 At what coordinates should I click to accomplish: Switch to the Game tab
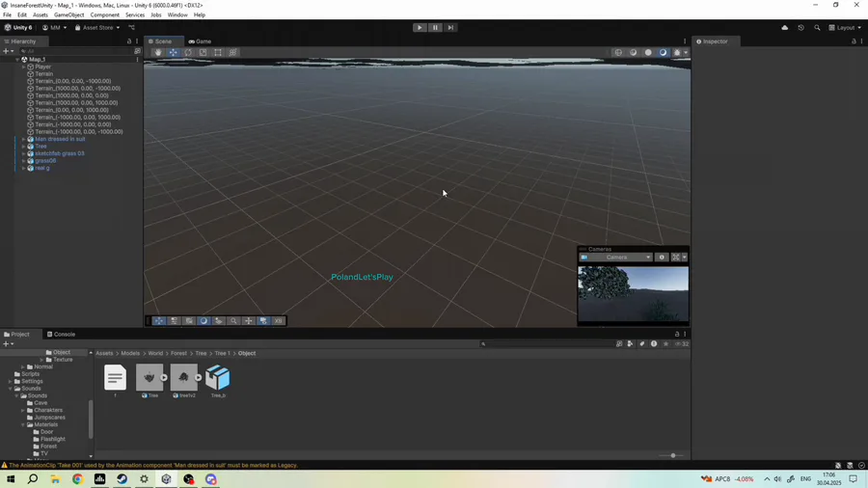200,41
